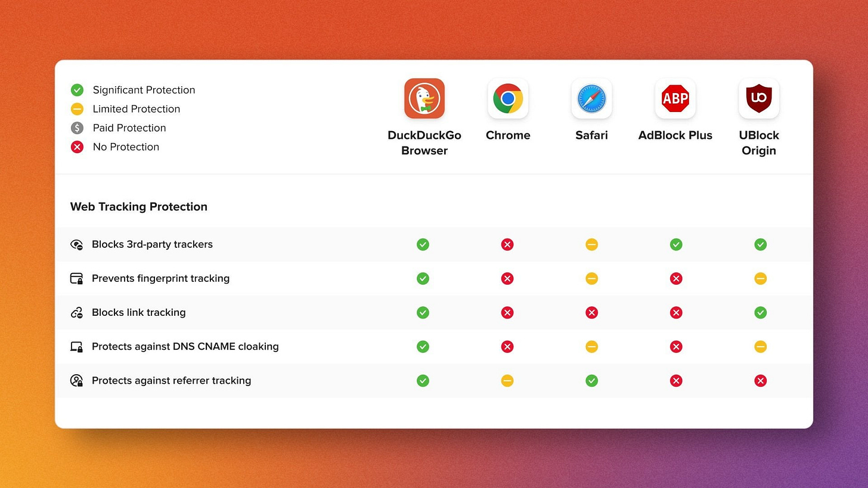The width and height of the screenshot is (868, 488).
Task: Click DuckDuckGo's check for referrer tracking
Action: [423, 381]
